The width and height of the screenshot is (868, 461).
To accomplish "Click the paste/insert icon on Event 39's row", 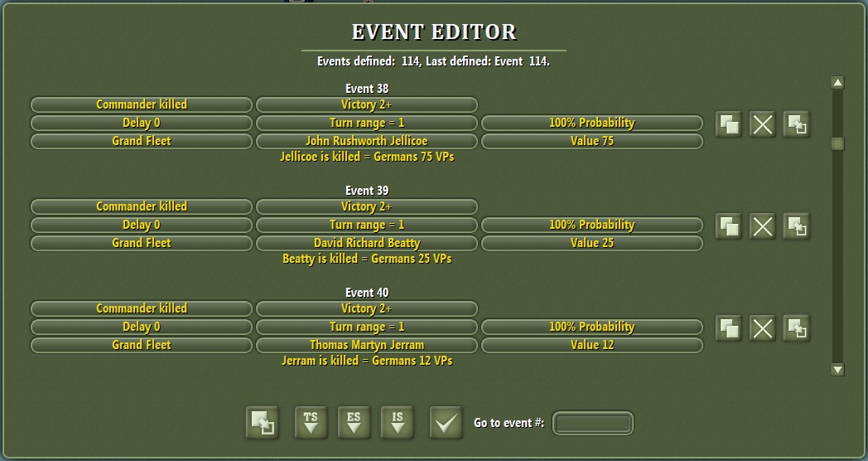I will 797,226.
